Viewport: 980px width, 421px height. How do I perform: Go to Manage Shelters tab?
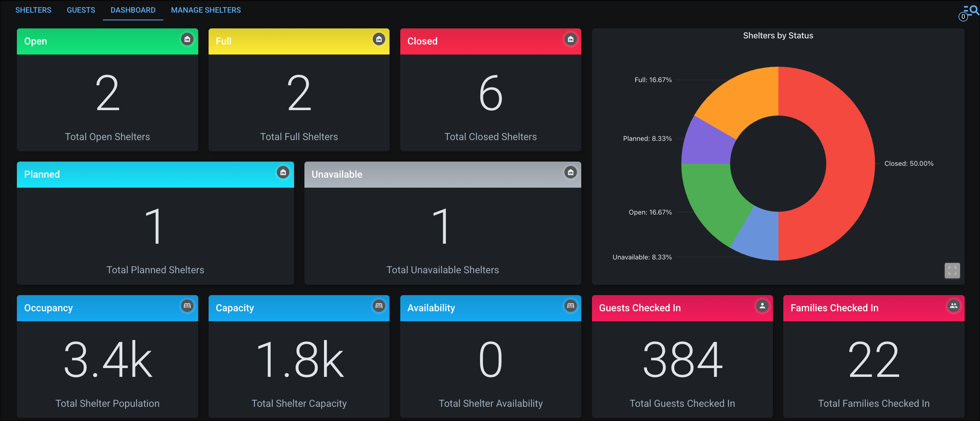206,10
